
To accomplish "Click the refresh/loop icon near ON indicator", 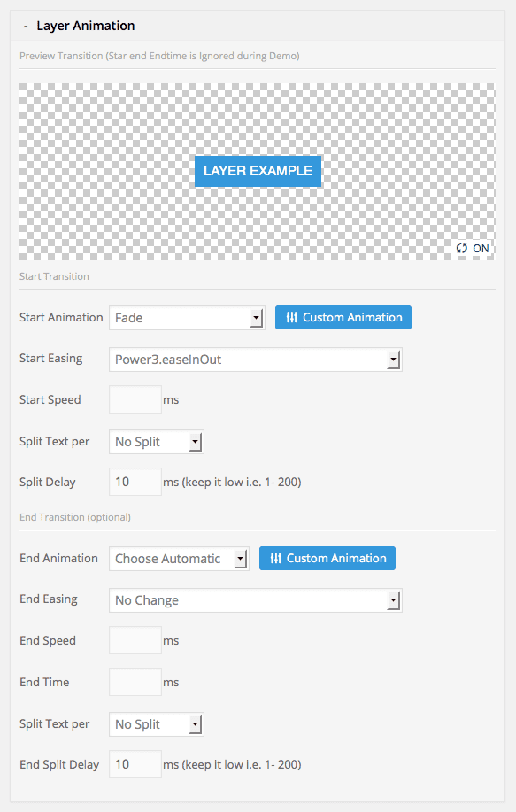I will [461, 249].
